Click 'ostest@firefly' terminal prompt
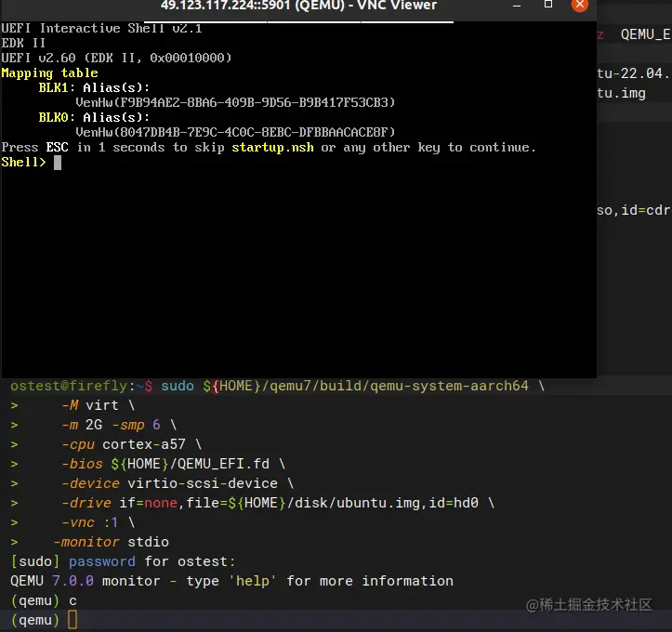This screenshot has width=672, height=632. coord(69,386)
